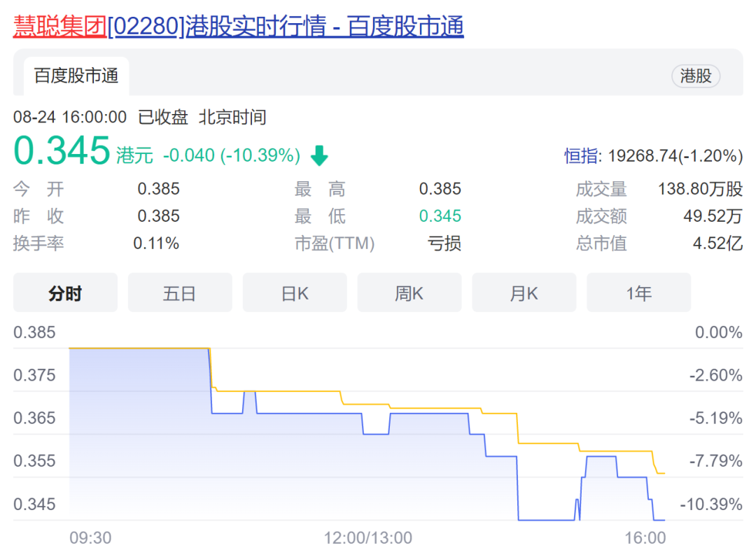The height and width of the screenshot is (550, 756).
Task: Show the 五日 five-day chart
Action: pos(180,293)
